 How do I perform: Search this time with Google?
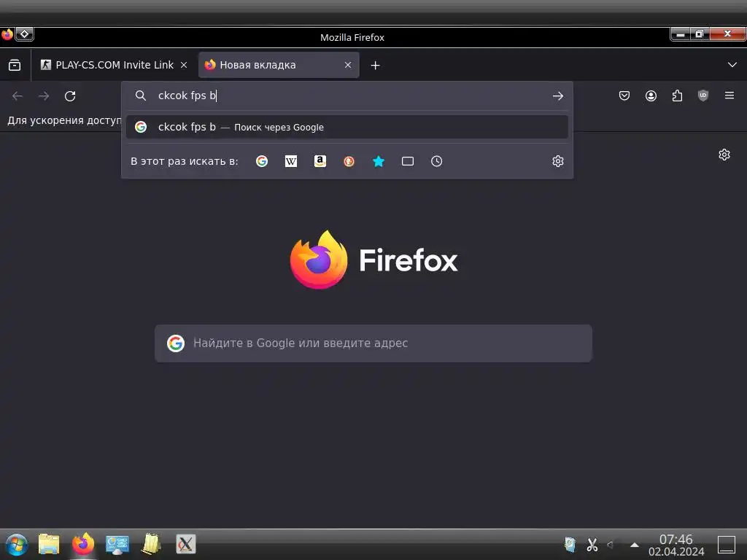tap(262, 161)
